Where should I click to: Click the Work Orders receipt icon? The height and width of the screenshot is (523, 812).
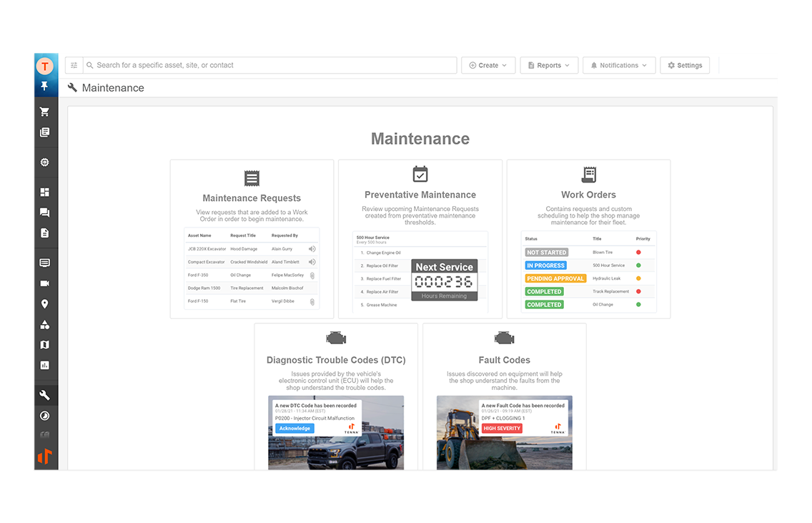coord(589,175)
